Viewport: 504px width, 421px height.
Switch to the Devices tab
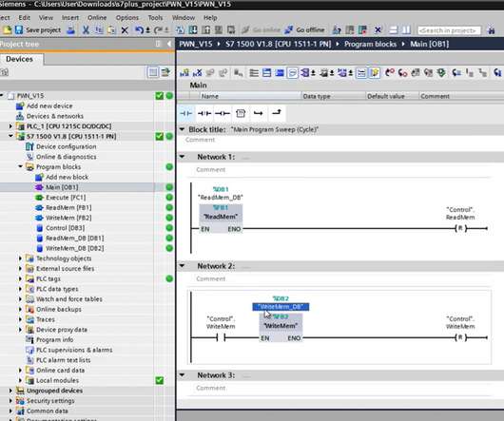click(19, 59)
